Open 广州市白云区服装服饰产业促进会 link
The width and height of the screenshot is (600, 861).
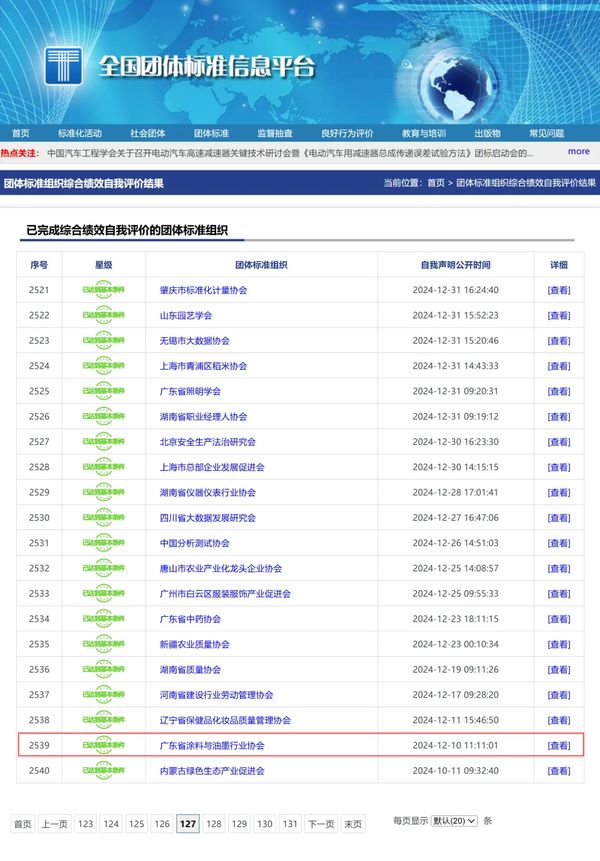pyautogui.click(x=225, y=594)
